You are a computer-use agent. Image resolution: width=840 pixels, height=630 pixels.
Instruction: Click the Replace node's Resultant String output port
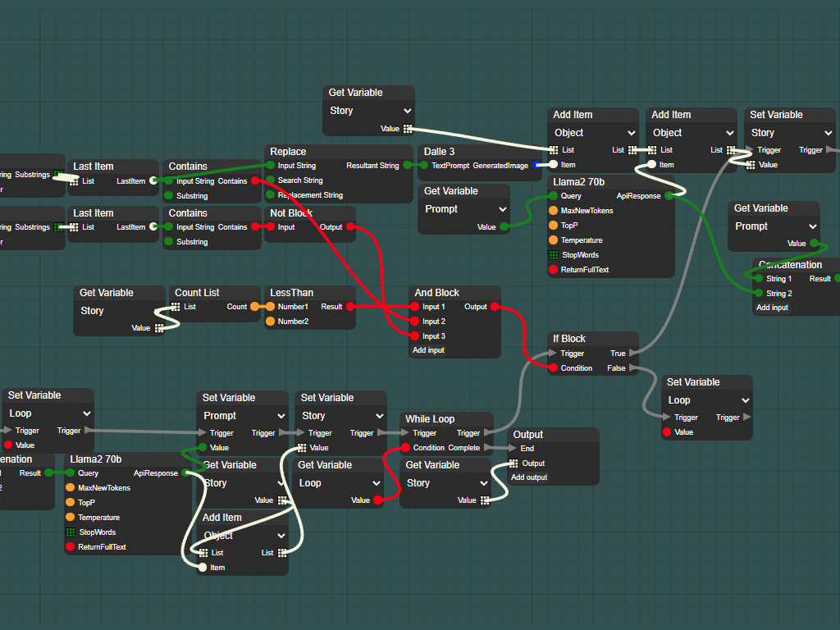pos(407,166)
